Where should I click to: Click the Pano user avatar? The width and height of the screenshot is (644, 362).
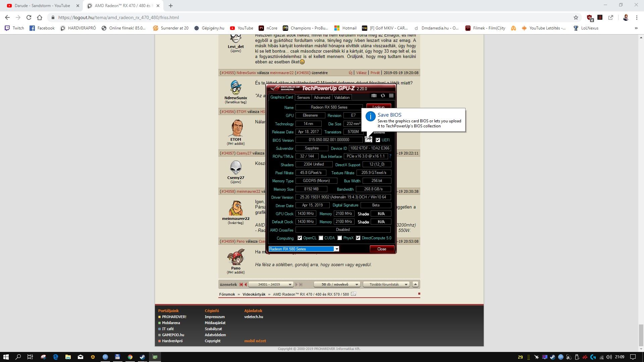(236, 257)
